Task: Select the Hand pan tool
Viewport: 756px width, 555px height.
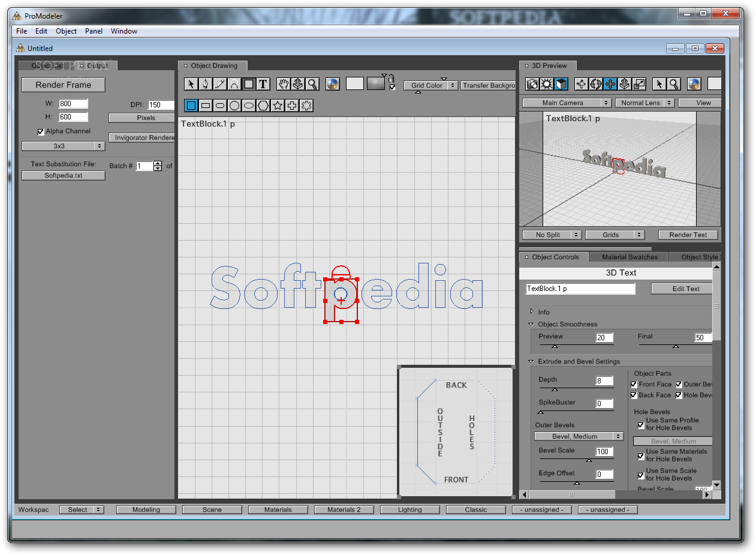Action: click(x=284, y=84)
